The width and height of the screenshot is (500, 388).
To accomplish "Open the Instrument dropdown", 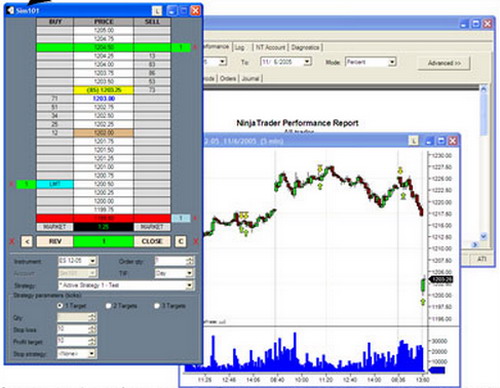I will (x=93, y=261).
